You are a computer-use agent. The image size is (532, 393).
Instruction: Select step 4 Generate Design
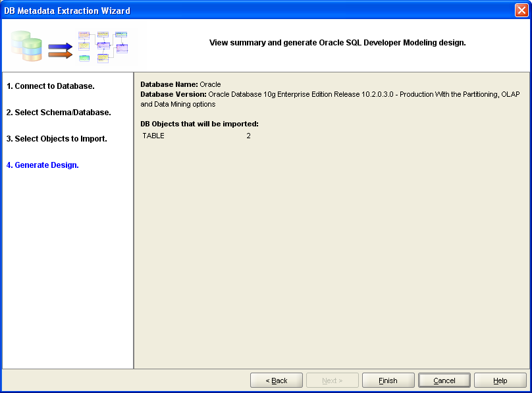(x=42, y=165)
